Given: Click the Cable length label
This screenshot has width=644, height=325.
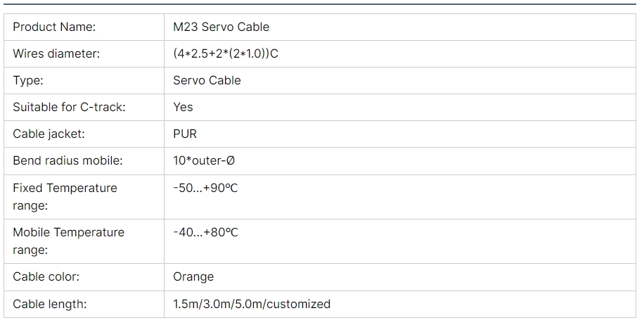Looking at the screenshot, I should 50,305.
